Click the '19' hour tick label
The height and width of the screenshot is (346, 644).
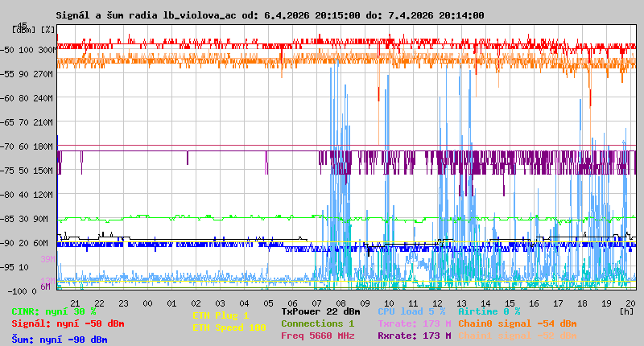tap(607, 303)
